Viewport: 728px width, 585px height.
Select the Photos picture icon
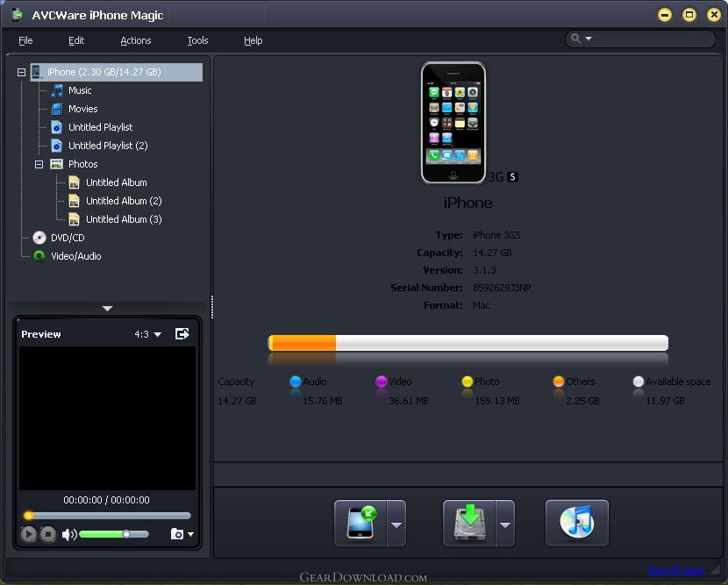pyautogui.click(x=57, y=164)
